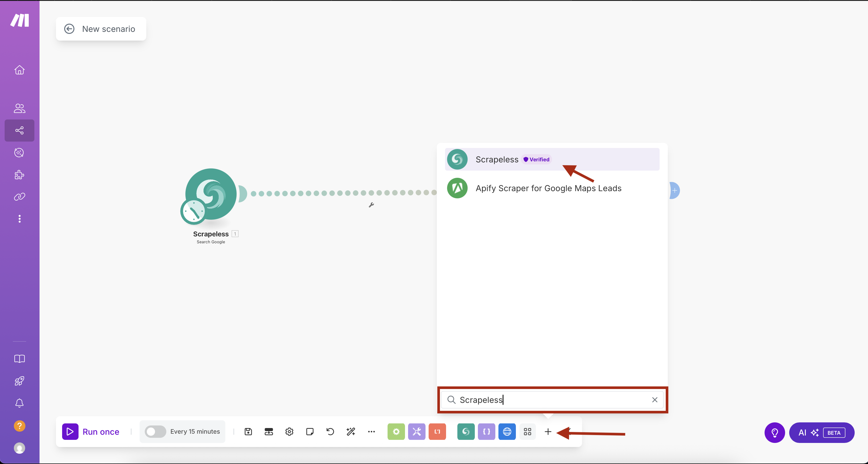Open What's new rocket icon
868x464 pixels.
20,381
